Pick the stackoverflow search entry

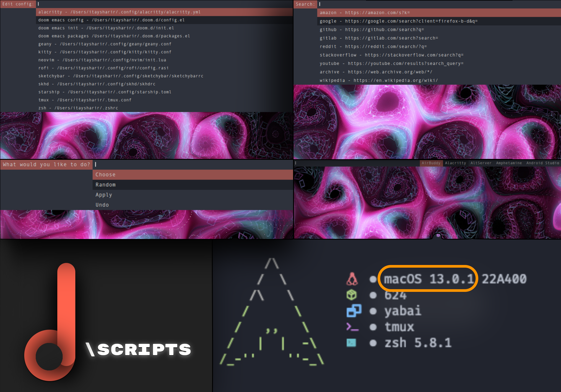[x=439, y=55]
